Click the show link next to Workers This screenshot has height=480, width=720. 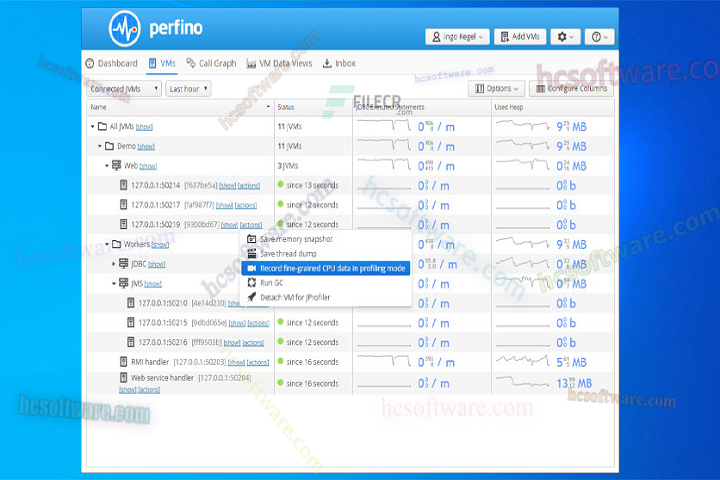(160, 245)
